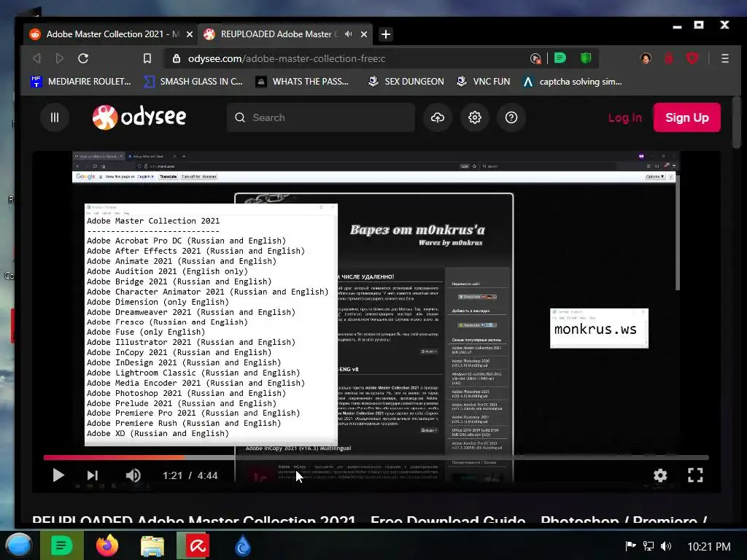Open Odysee settings gear in header
This screenshot has height=560, width=747.
[x=474, y=117]
